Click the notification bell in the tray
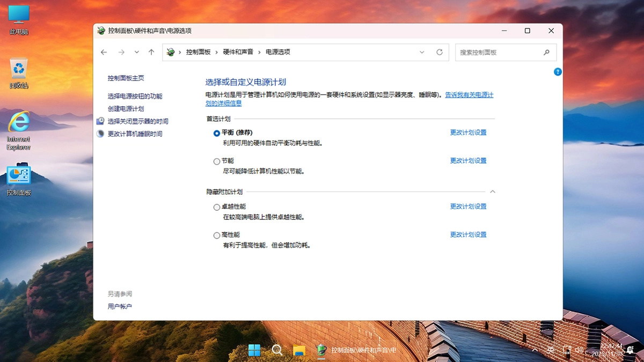The image size is (644, 362). [631, 350]
